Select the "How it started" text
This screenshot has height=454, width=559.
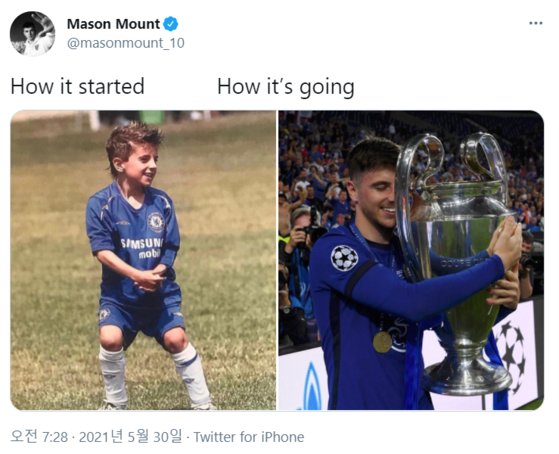click(78, 87)
